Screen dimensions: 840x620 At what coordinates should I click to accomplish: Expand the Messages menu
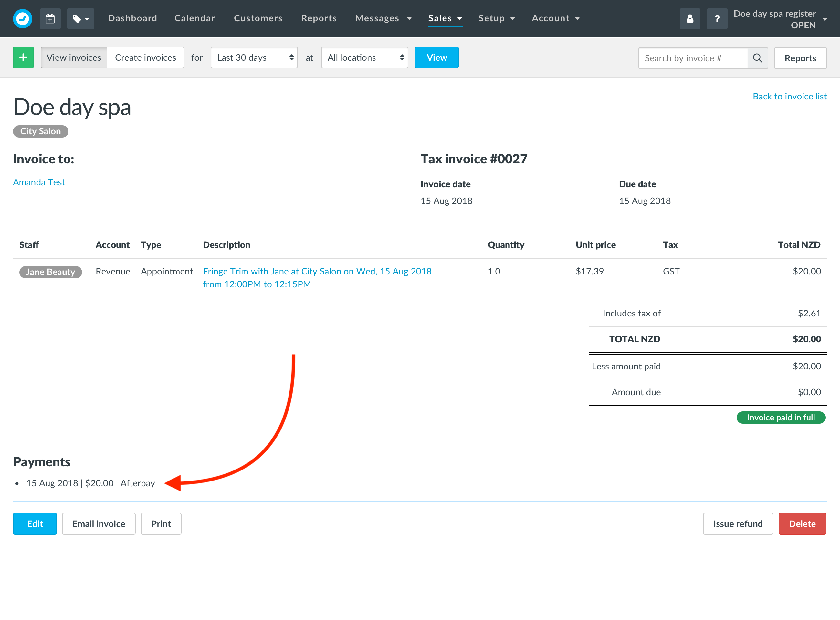coord(383,18)
